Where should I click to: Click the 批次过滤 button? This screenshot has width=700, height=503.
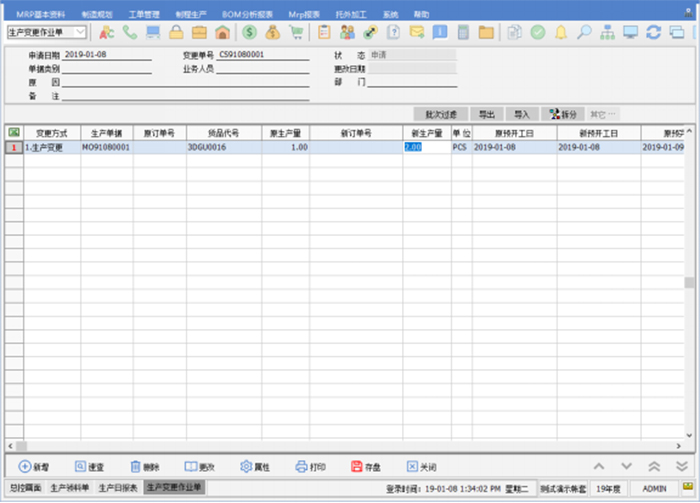[441, 114]
